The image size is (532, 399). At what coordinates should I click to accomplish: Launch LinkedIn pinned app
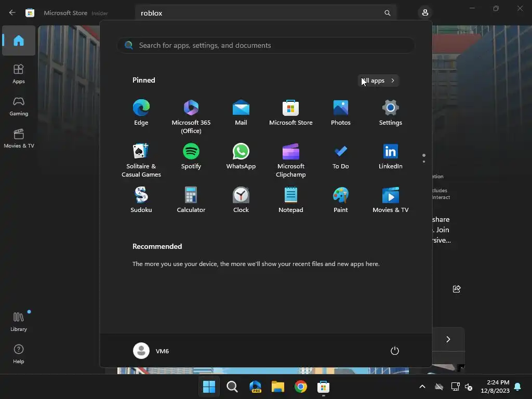tap(391, 156)
